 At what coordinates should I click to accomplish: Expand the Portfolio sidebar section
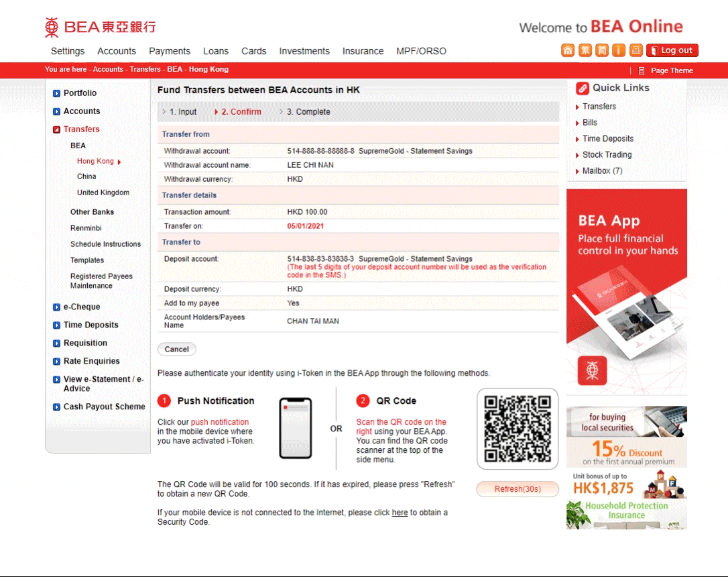tap(56, 93)
